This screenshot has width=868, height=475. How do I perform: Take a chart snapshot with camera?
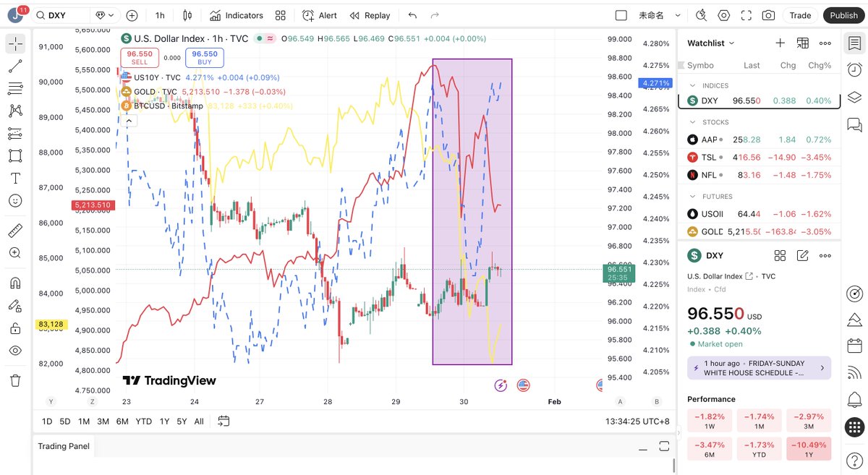coord(768,15)
